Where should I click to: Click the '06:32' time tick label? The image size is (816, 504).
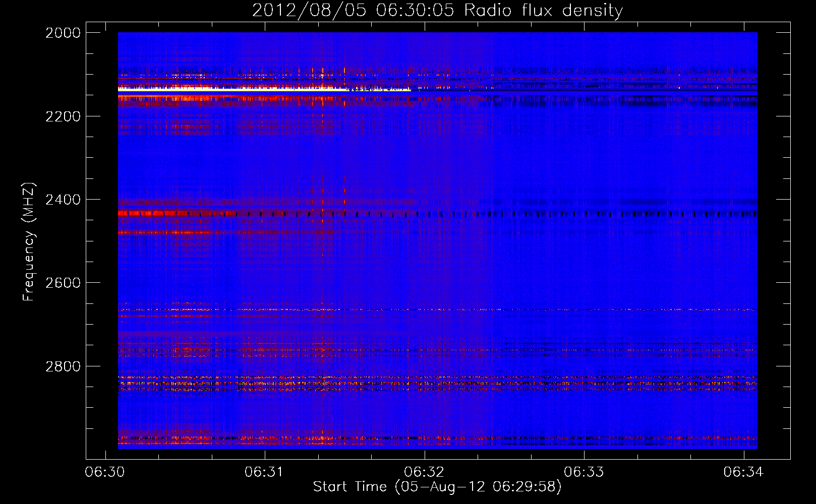pyautogui.click(x=424, y=472)
